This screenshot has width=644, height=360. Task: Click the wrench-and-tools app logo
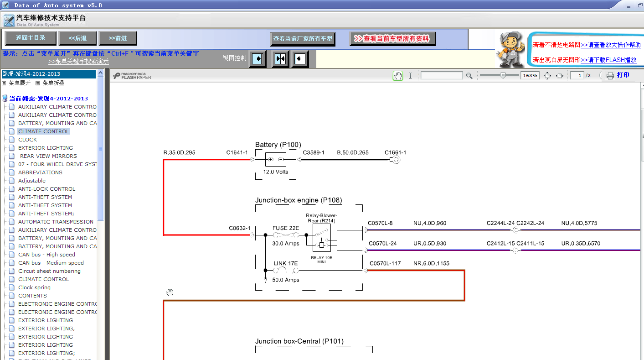tap(9, 21)
